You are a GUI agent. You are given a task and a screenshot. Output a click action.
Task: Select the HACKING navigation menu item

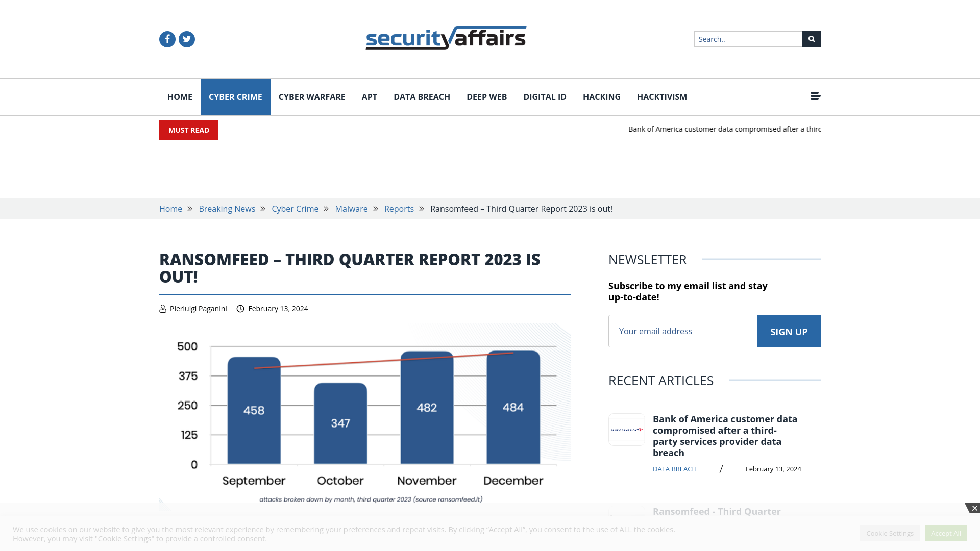(602, 96)
